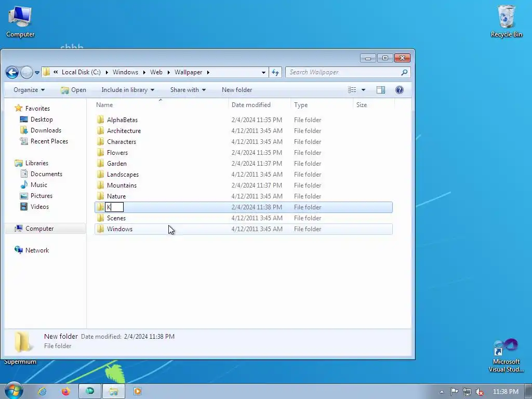Open more view options arrow

pyautogui.click(x=363, y=90)
